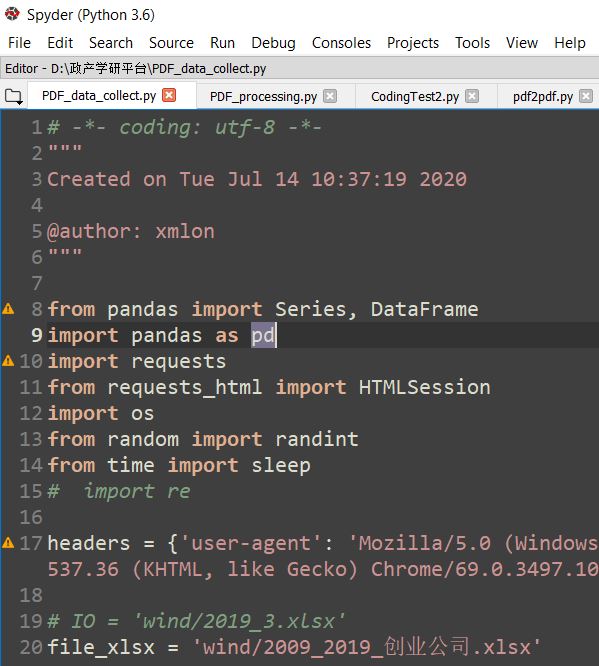Click warning icon beside line 10
599x666 pixels.
(8, 361)
